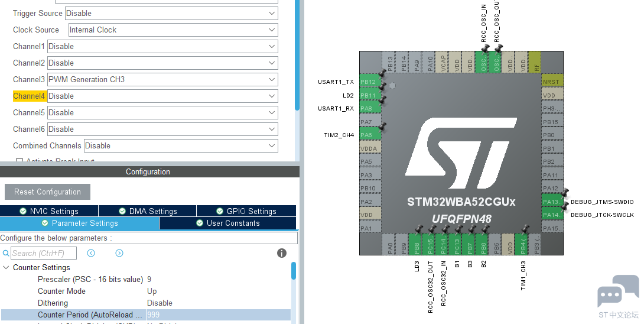This screenshot has height=324, width=644.
Task: Click the Prescaler (PSC - 16 bits value) label
Action: pos(90,279)
